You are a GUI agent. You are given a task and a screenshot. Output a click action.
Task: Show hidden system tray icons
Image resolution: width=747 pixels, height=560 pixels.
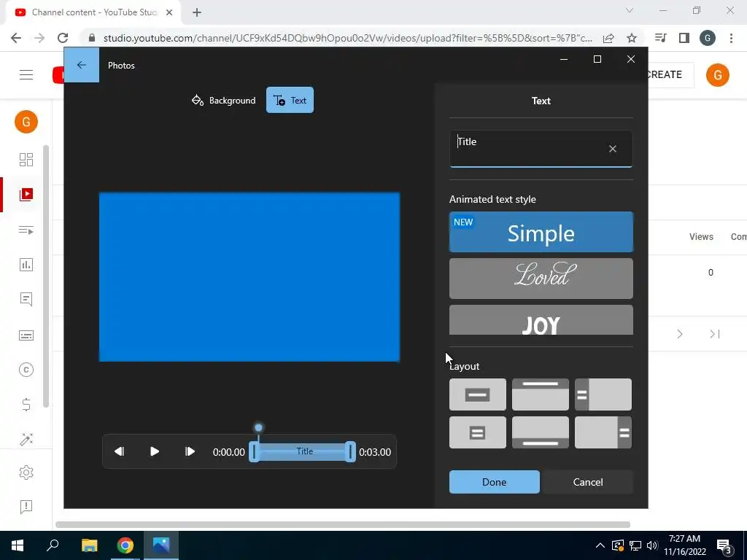pos(600,545)
